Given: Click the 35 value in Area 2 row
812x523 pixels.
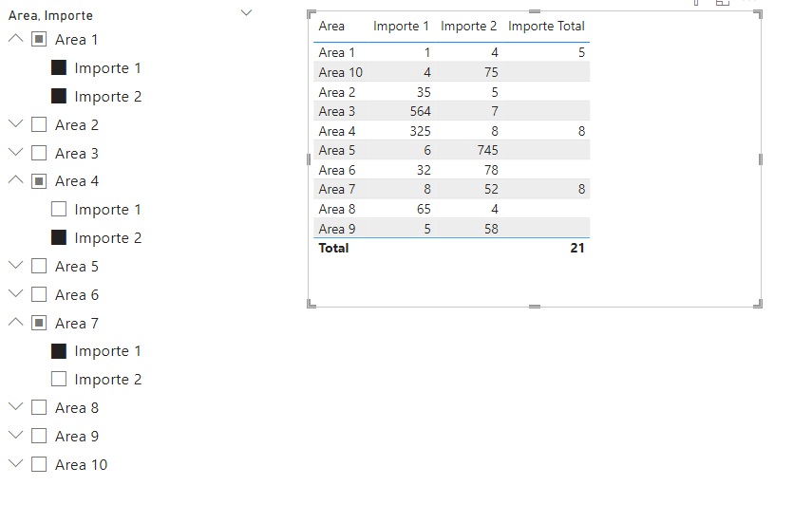Looking at the screenshot, I should [x=424, y=92].
